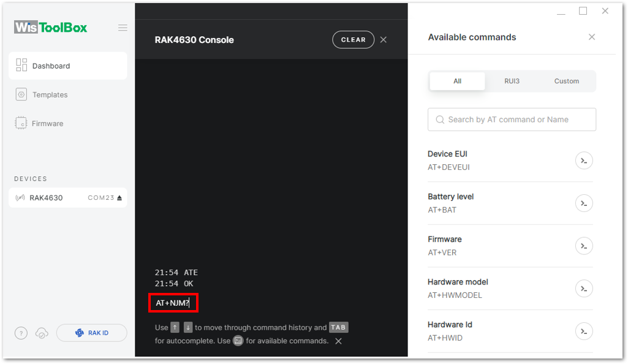Viewport: 628px width, 364px height.
Task: Open the Dashboard page
Action: [x=67, y=66]
